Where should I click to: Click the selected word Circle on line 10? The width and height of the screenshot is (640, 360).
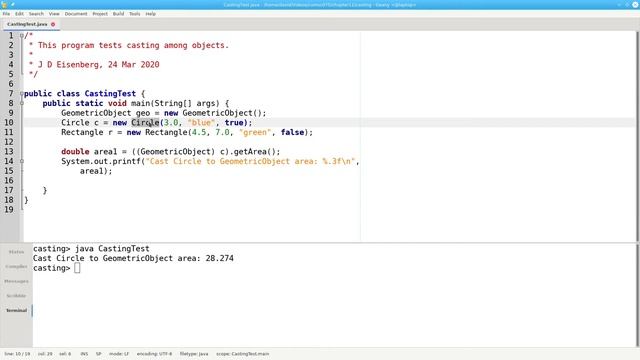click(x=145, y=122)
